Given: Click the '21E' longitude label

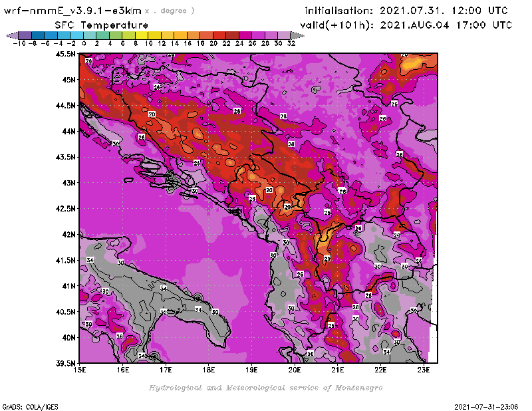Looking at the screenshot, I should click(338, 370).
